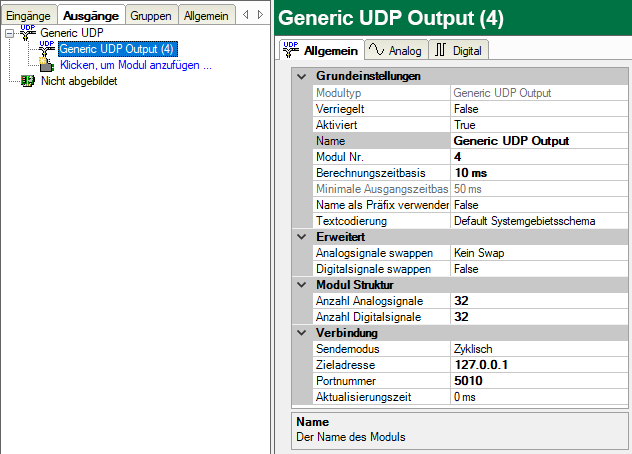Viewport: 632px width, 454px height.
Task: Toggle the Verriegelt value False
Action: 539,109
